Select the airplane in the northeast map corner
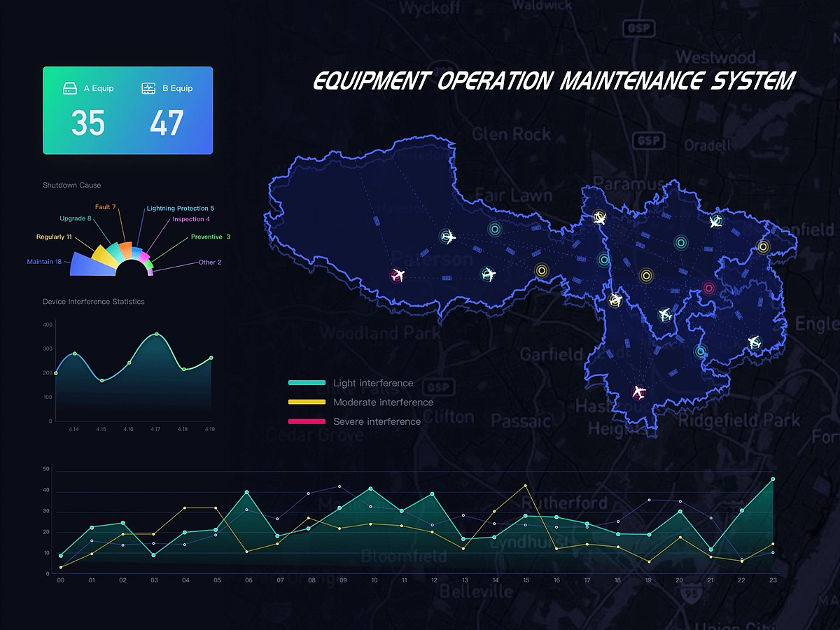This screenshot has width=840, height=630. [715, 222]
